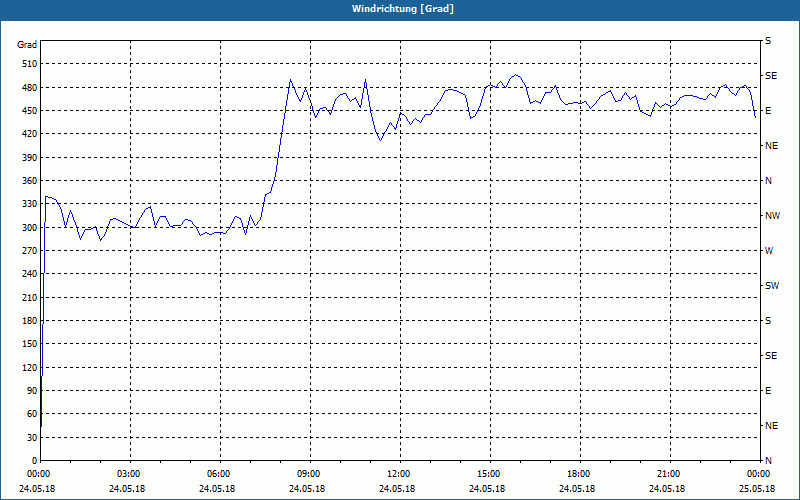Viewport: 800px width, 500px height.
Task: Select the 180 degree axis value
Action: pyautogui.click(x=30, y=321)
